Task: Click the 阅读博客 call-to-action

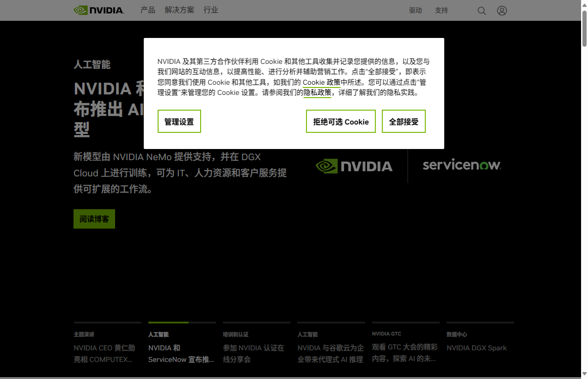Action: 94,218
